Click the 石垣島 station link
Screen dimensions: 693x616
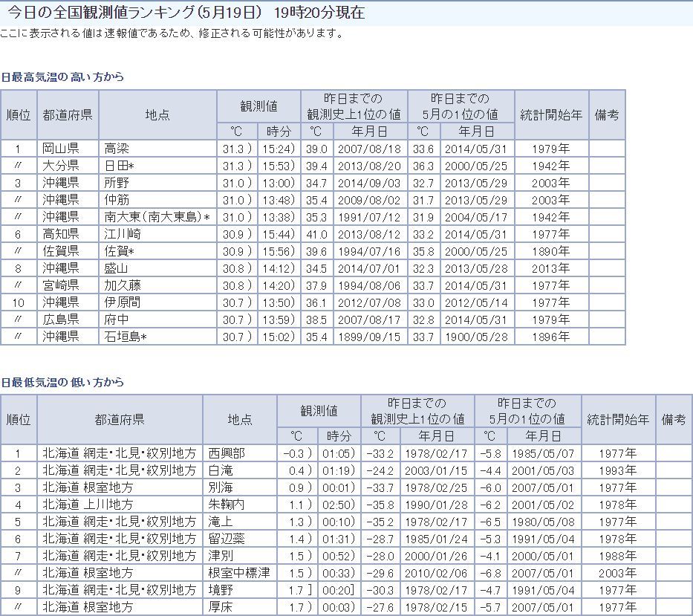pos(125,337)
